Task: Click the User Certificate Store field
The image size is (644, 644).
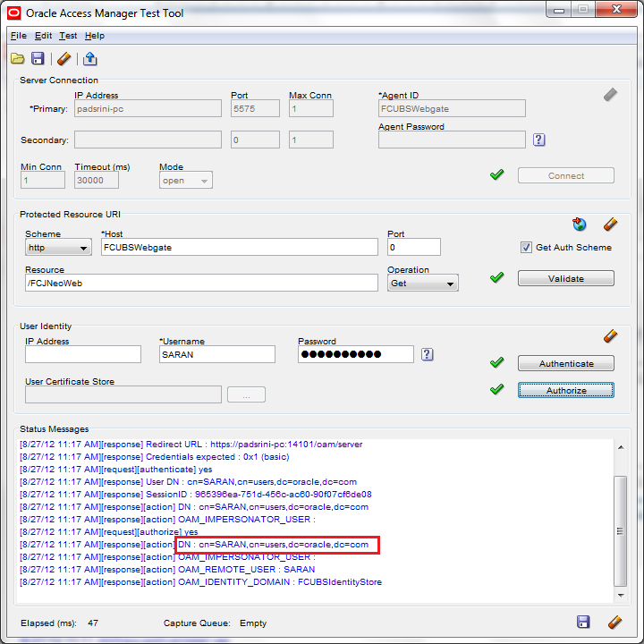Action: point(123,394)
